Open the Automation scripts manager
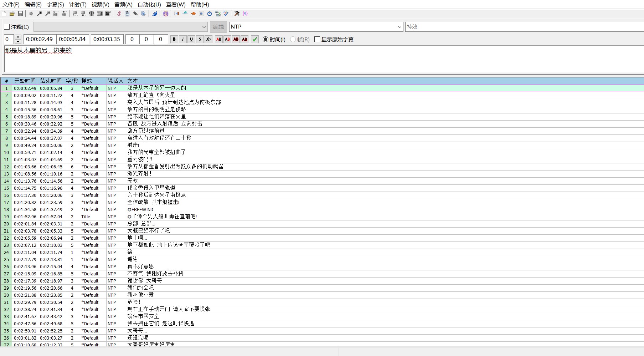 click(155, 14)
